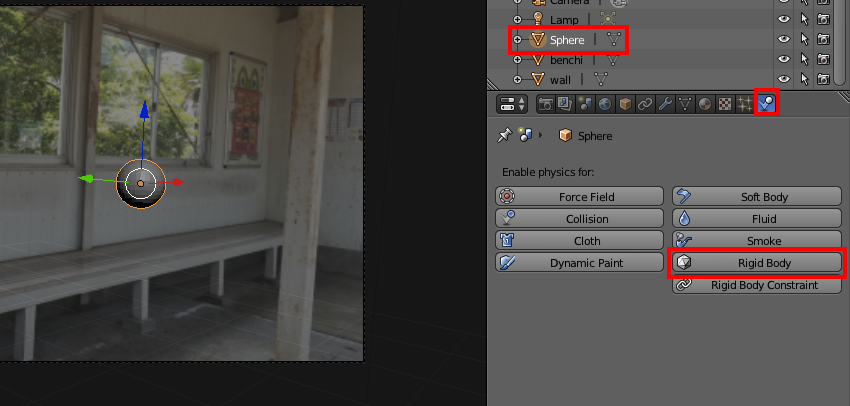Image resolution: width=850 pixels, height=406 pixels.
Task: Open the Object Data triangle tab
Action: coord(685,104)
